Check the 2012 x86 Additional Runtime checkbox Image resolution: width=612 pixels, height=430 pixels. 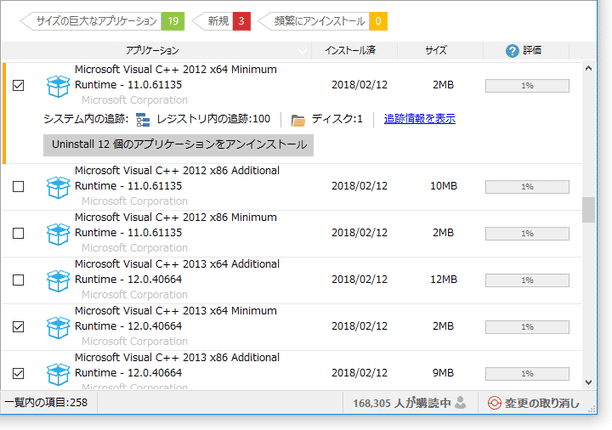18,187
